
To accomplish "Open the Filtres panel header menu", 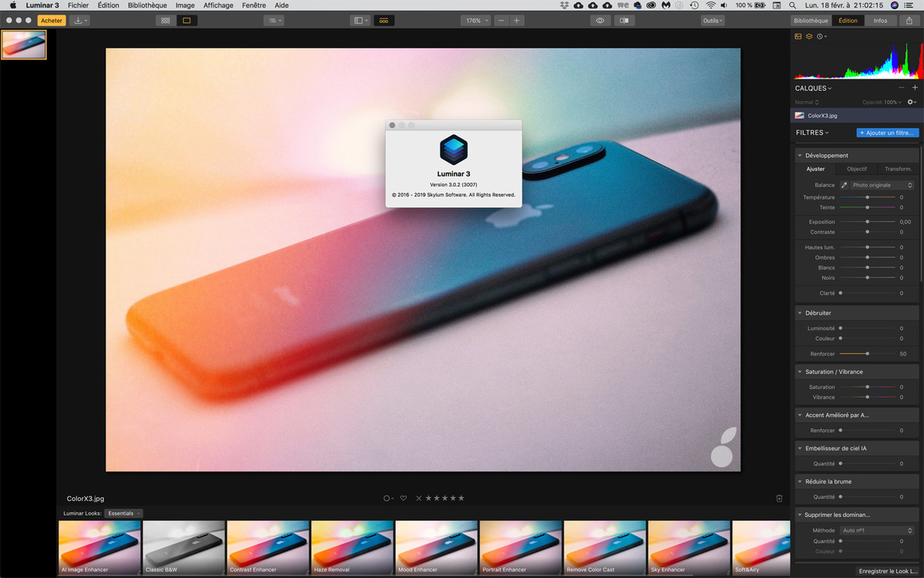I will (x=812, y=133).
